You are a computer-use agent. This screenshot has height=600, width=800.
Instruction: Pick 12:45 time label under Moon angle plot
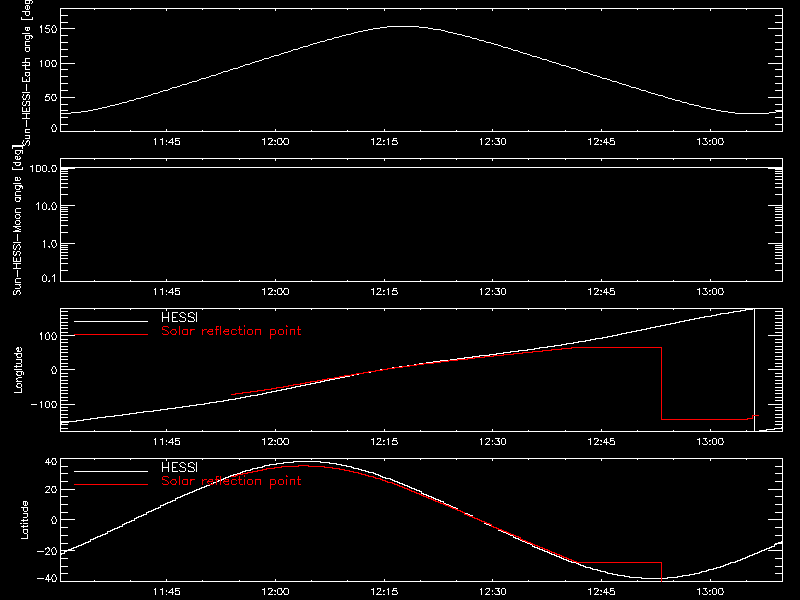601,292
